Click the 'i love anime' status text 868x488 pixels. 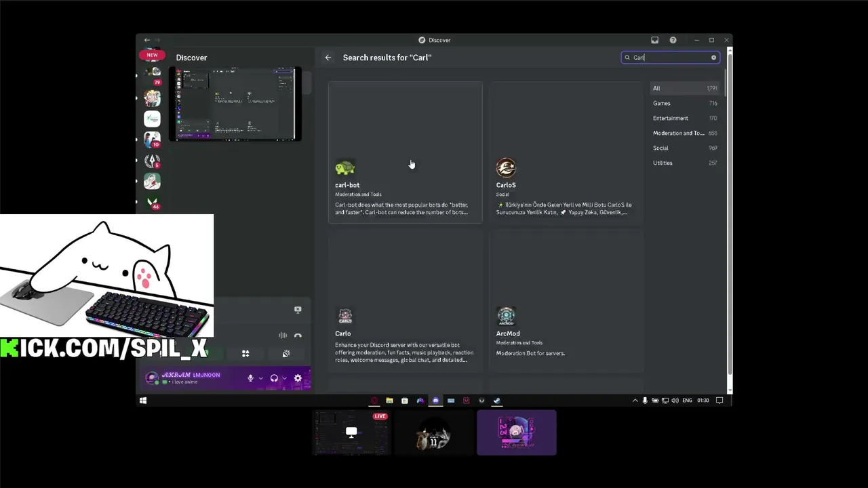pos(184,382)
